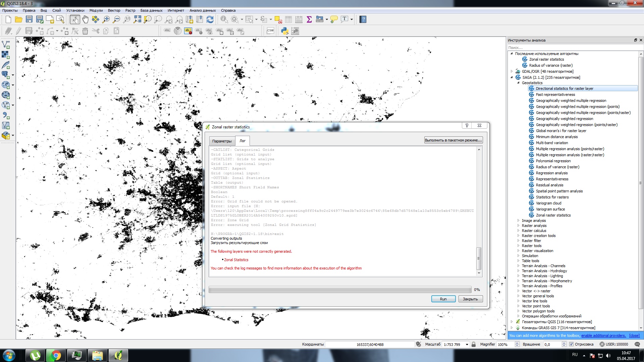Toggle the Отрисовка render checkbox
The image size is (644, 362).
(x=571, y=344)
